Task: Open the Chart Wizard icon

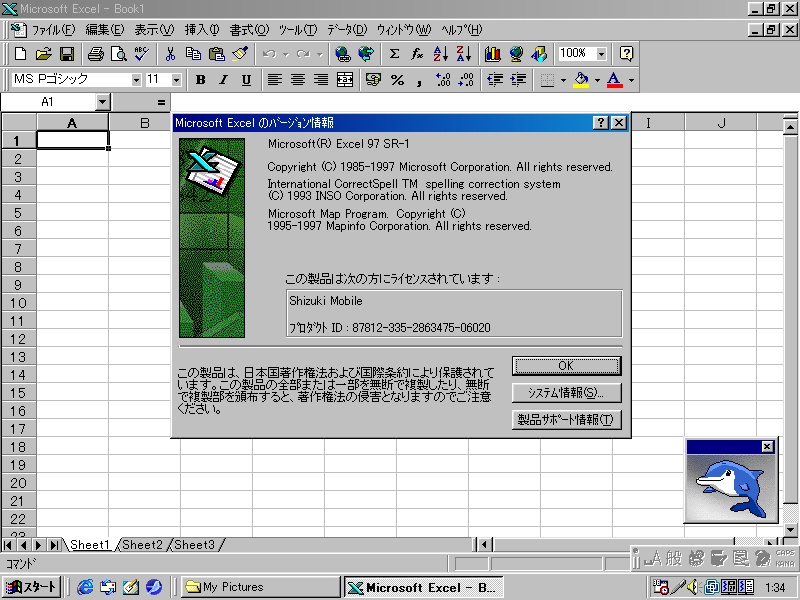Action: coord(492,54)
